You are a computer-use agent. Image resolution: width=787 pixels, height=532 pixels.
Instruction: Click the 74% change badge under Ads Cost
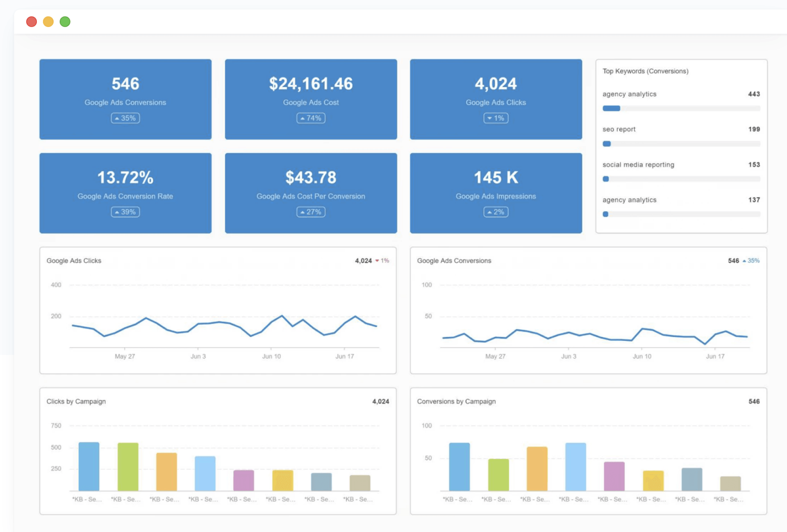pos(311,118)
